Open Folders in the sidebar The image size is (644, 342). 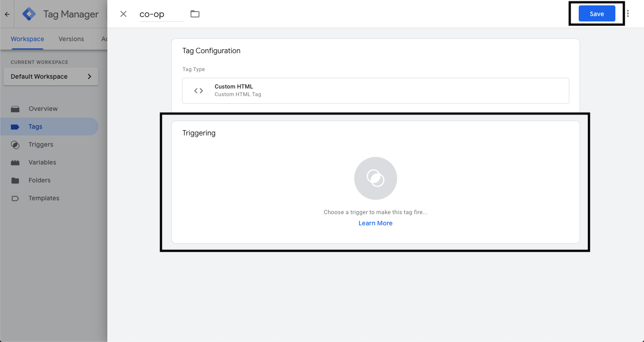[x=39, y=180]
